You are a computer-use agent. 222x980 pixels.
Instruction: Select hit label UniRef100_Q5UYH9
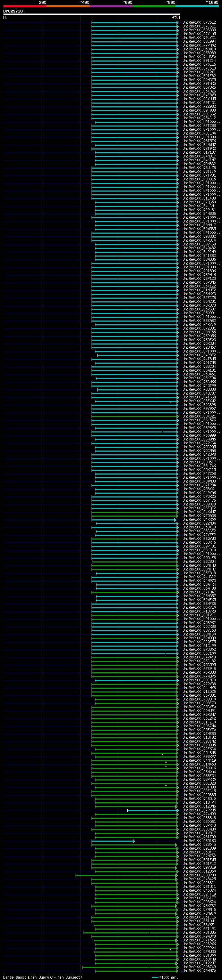[x=199, y=959]
